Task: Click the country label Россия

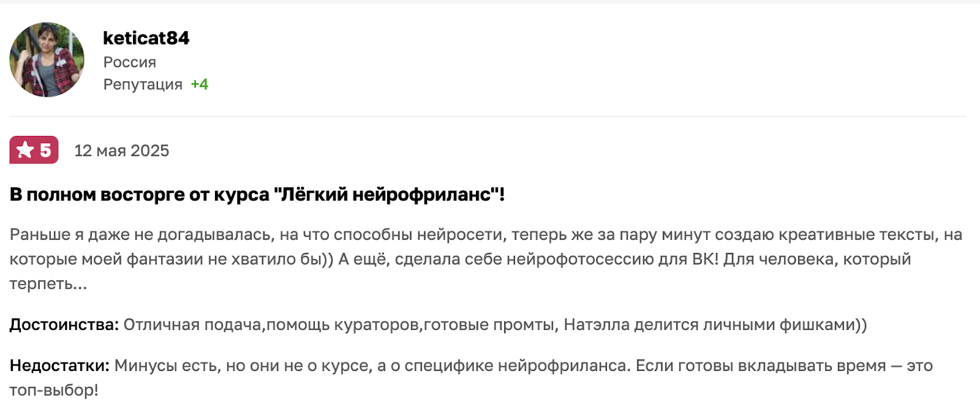Action: [x=129, y=62]
